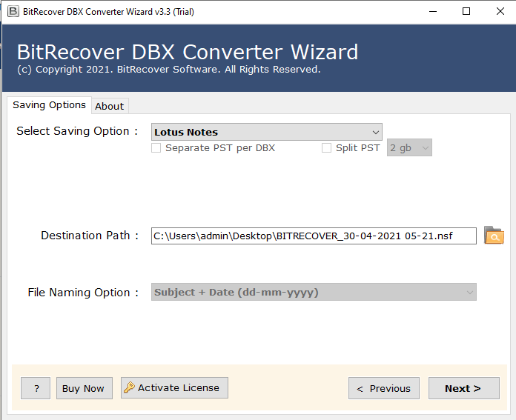
Task: Toggle the Split PST checkbox
Action: coord(327,148)
